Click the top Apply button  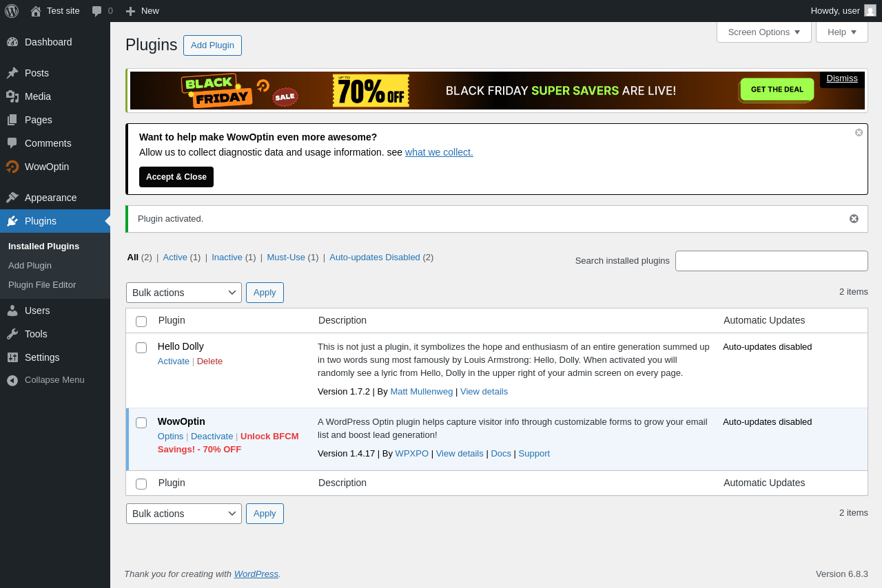(x=265, y=293)
